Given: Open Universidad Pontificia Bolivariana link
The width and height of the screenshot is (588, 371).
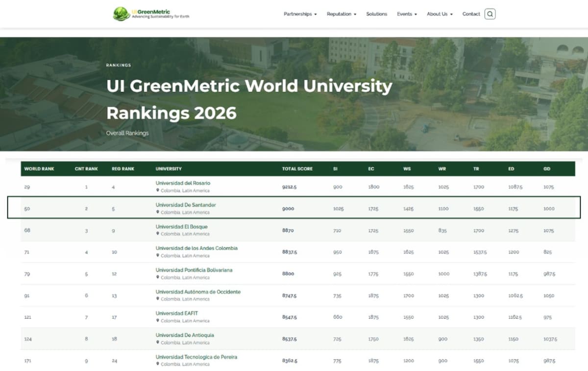Looking at the screenshot, I should pyautogui.click(x=194, y=270).
